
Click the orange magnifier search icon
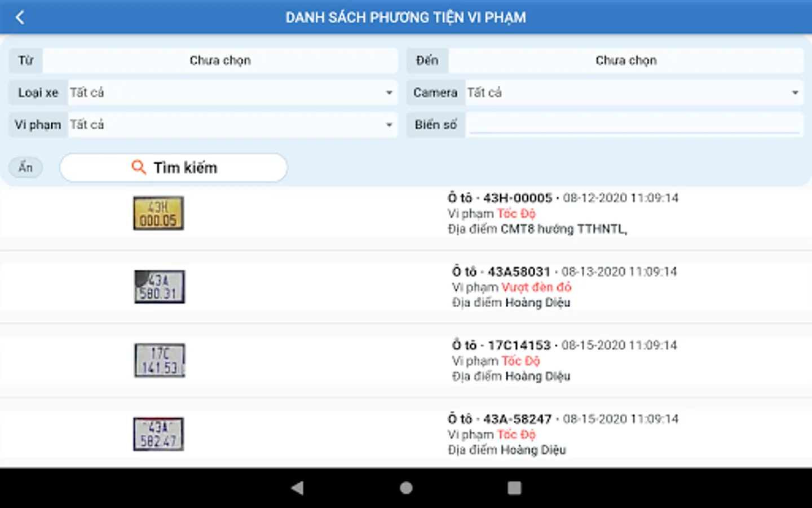click(x=138, y=167)
